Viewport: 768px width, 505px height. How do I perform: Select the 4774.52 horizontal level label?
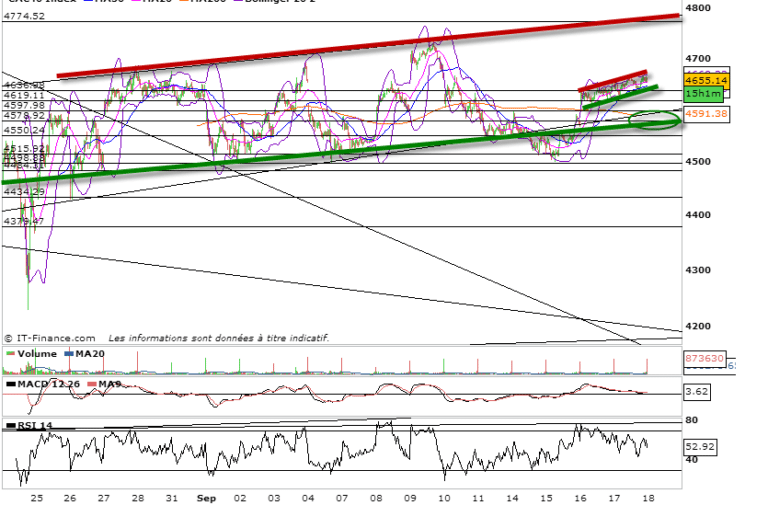click(24, 17)
